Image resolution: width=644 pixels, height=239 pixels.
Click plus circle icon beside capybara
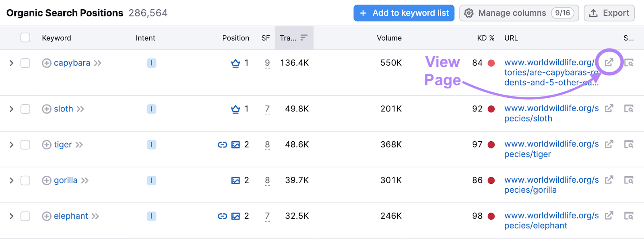(47, 63)
